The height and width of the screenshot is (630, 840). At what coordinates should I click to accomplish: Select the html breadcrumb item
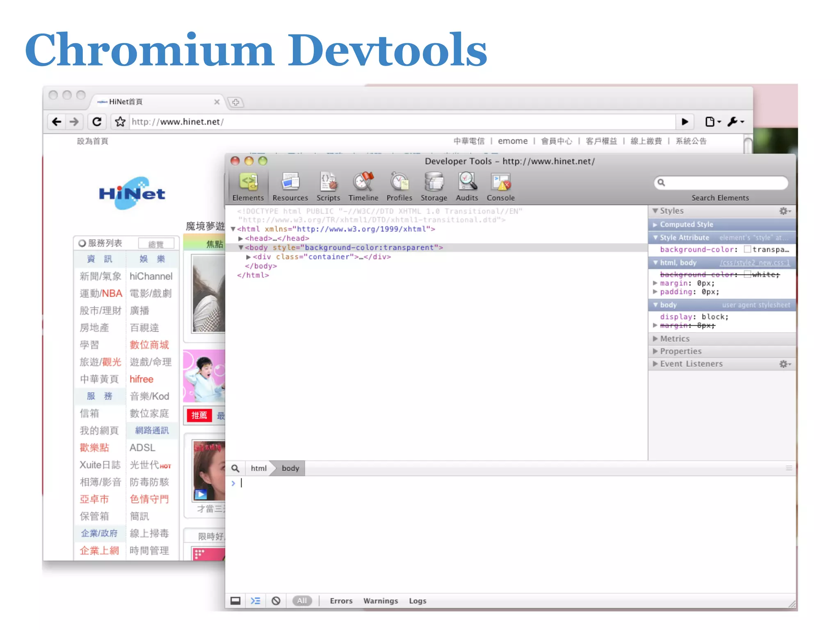pos(258,468)
